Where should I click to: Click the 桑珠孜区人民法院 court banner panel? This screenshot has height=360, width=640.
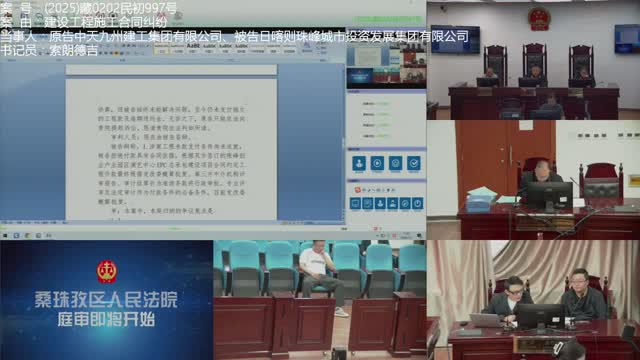tap(107, 300)
